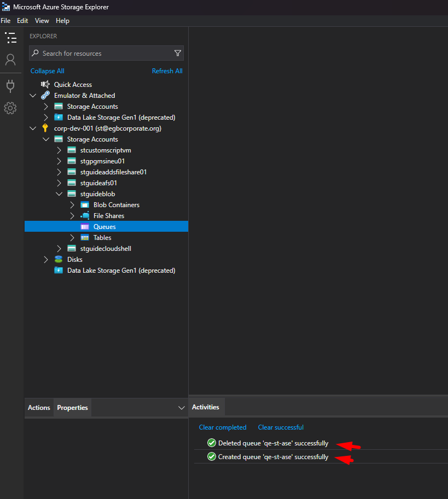The height and width of the screenshot is (499, 448).
Task: Open the Connect plug icon
Action: tap(10, 86)
